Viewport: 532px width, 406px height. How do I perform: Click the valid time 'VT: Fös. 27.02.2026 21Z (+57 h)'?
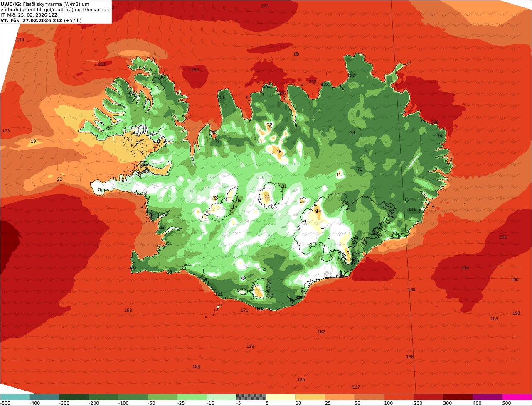tap(41, 20)
